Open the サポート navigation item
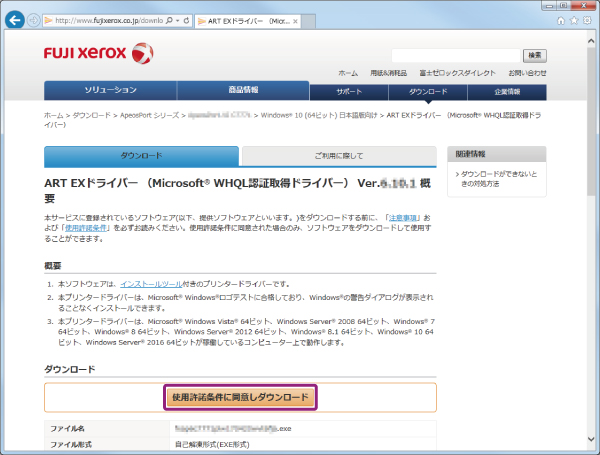 click(349, 92)
